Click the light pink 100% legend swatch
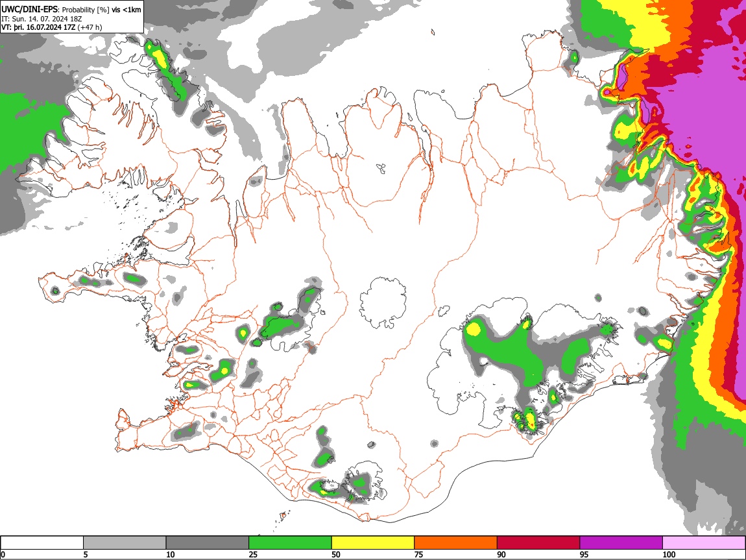The width and height of the screenshot is (746, 560). 704,543
